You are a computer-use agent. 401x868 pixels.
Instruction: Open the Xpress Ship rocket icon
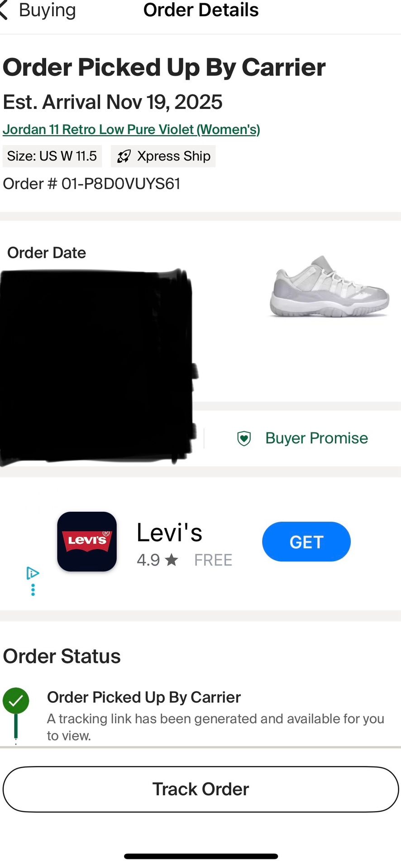pyautogui.click(x=124, y=156)
